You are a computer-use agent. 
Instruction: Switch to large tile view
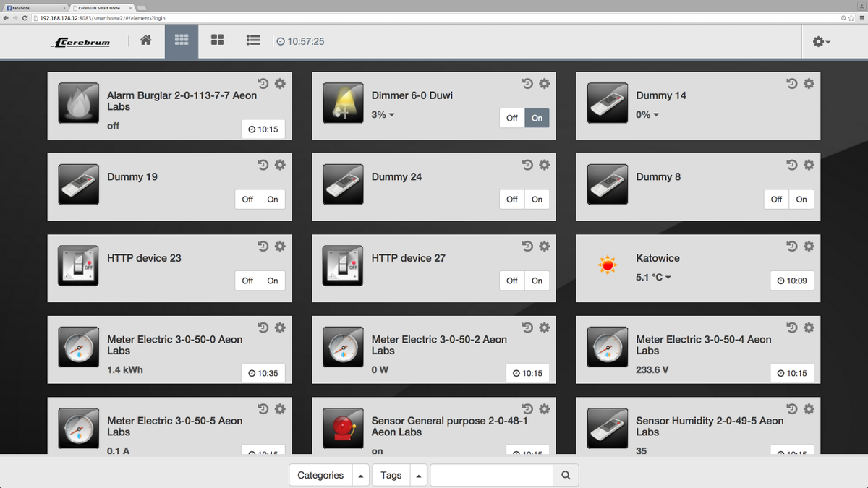217,40
